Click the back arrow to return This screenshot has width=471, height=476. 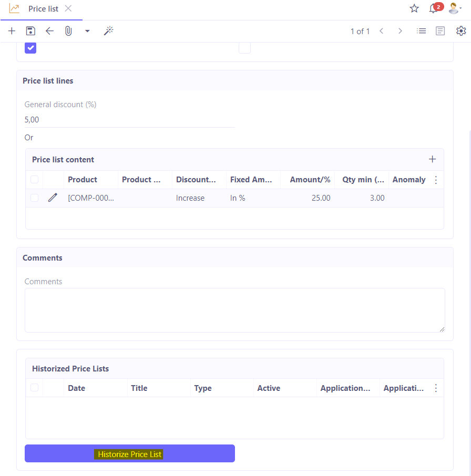point(49,31)
